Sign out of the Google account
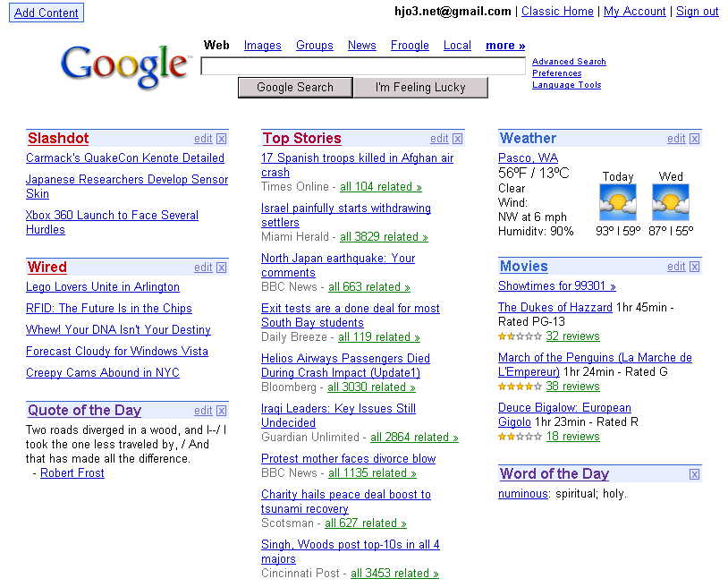 [x=697, y=11]
